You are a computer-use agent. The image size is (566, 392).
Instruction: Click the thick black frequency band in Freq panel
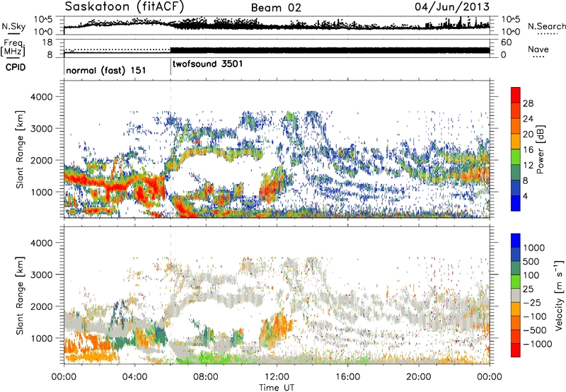330,50
